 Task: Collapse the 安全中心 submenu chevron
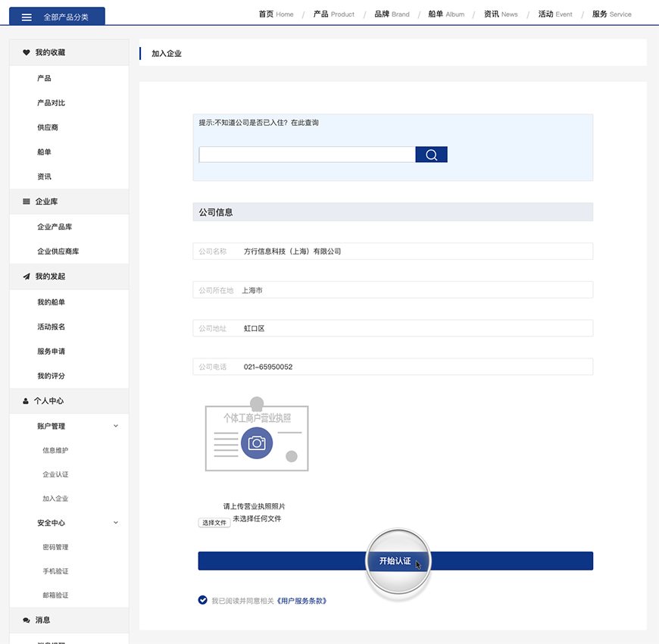point(116,522)
